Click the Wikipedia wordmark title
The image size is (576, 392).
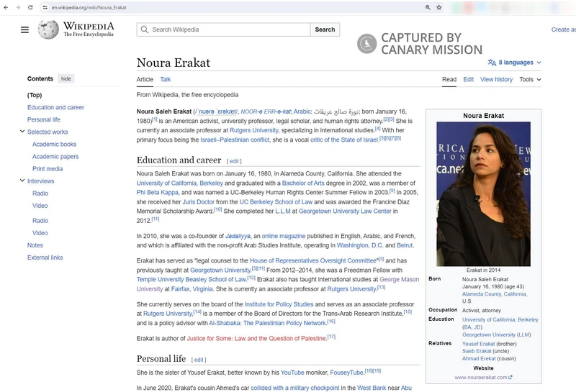(x=89, y=27)
